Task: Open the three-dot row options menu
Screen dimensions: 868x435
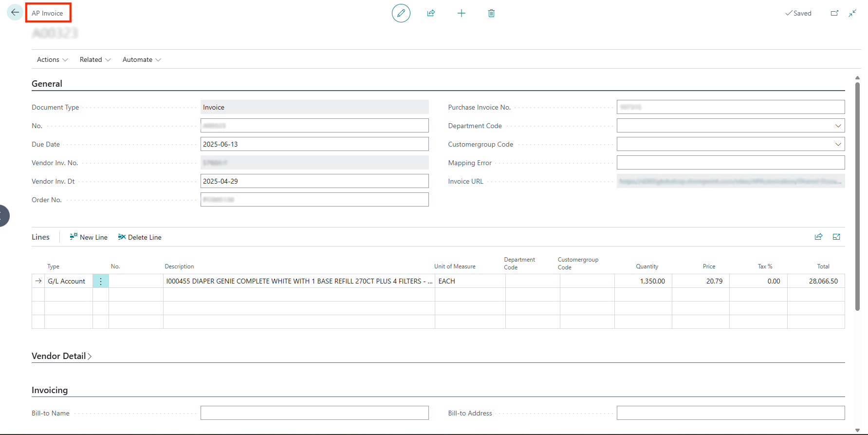Action: point(101,281)
